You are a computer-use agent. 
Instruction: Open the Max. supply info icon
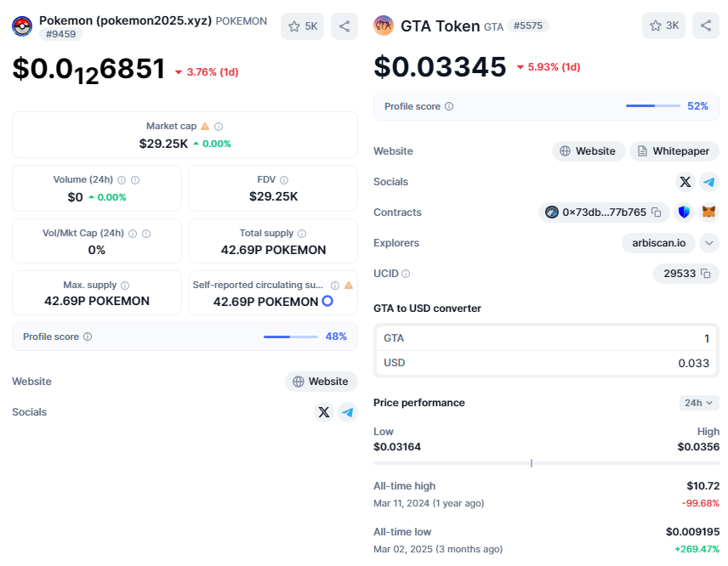point(125,286)
